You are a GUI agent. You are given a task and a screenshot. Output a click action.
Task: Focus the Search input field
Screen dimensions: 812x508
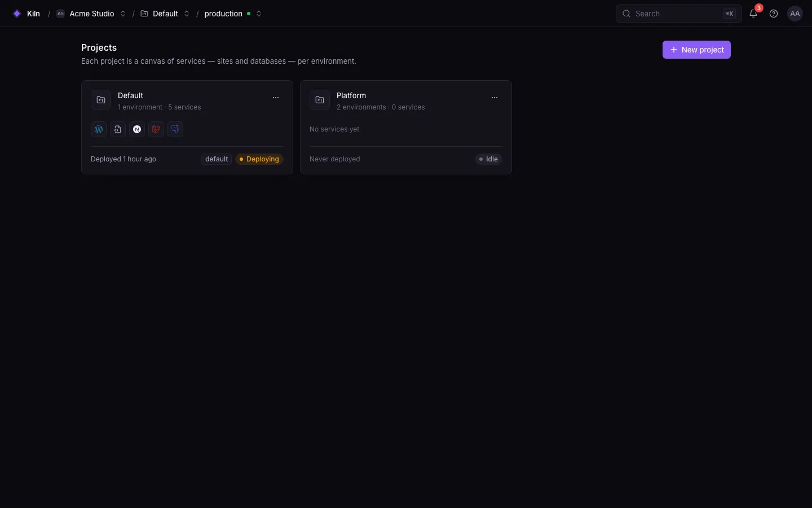tap(678, 14)
